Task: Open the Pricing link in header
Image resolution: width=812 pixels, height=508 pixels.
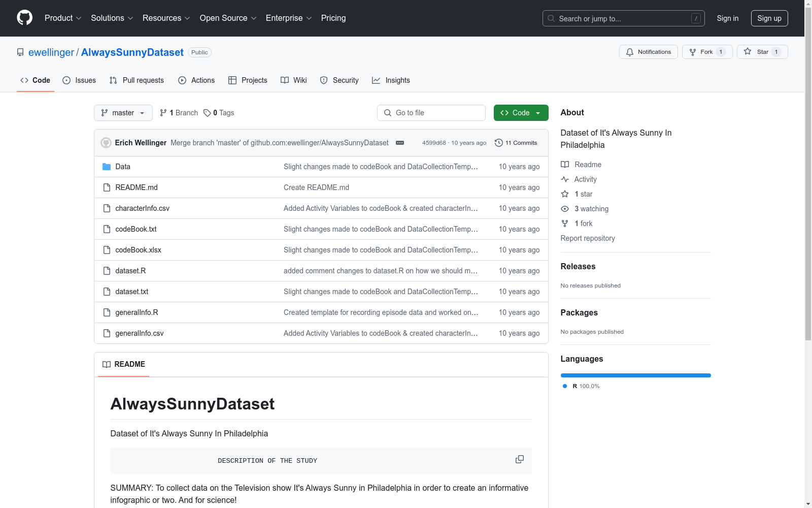Action: tap(333, 18)
